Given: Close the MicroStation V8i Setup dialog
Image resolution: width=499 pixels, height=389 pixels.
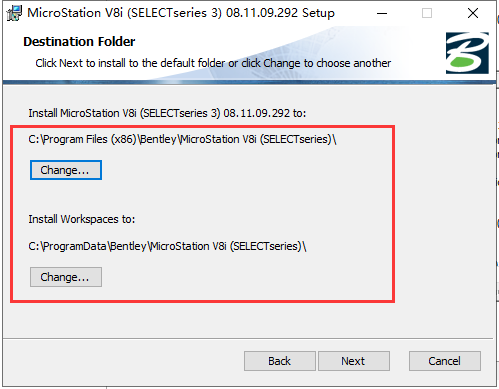Looking at the screenshot, I should coord(473,13).
